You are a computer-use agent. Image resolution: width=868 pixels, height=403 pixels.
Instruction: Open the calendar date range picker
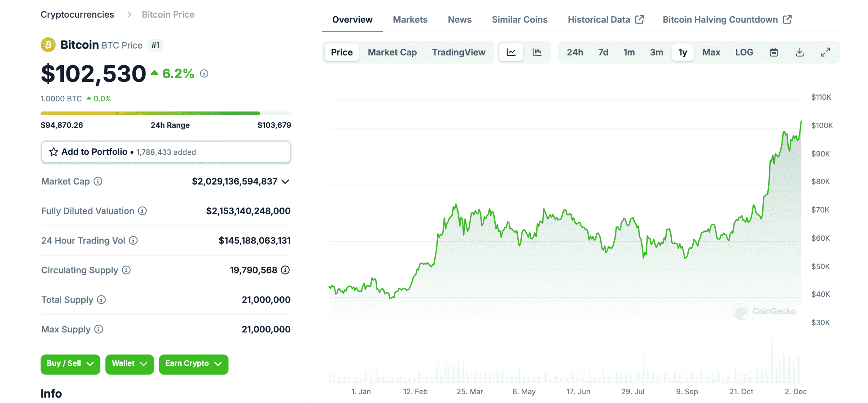[773, 52]
